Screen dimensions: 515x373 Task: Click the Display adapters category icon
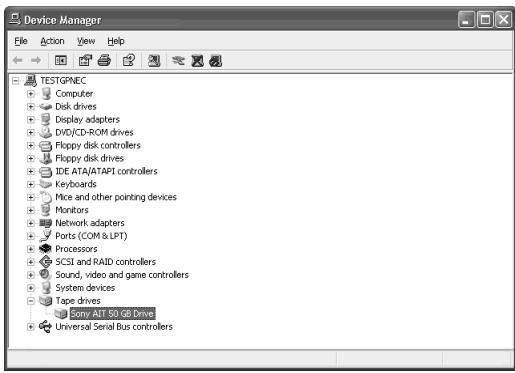(x=45, y=119)
